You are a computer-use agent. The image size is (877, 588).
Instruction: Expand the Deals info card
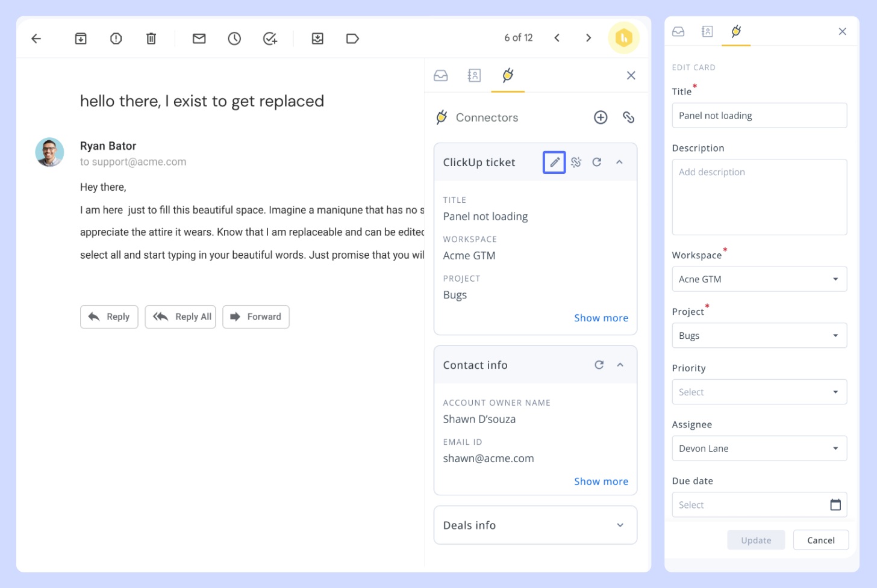(620, 525)
